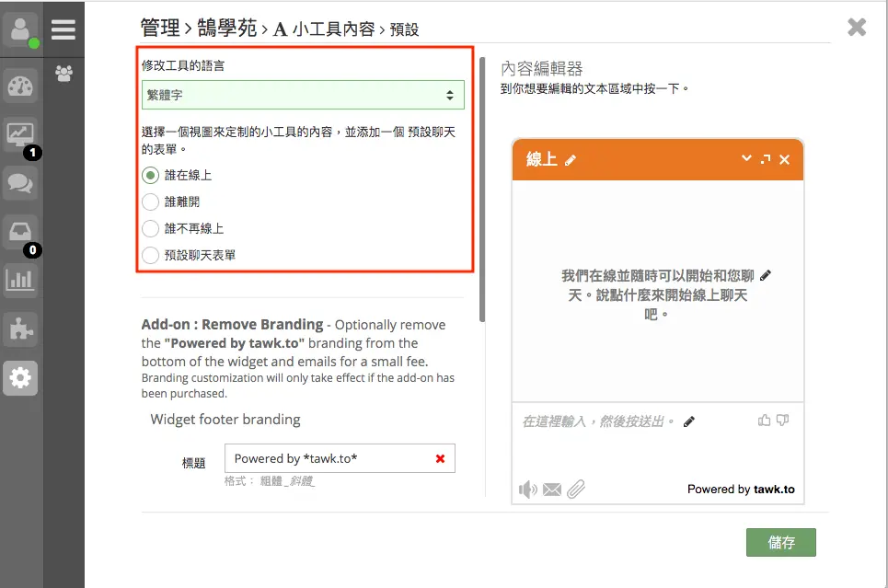Click the left panel vertical scrollbar
888x588 pixels.
pyautogui.click(x=482, y=190)
